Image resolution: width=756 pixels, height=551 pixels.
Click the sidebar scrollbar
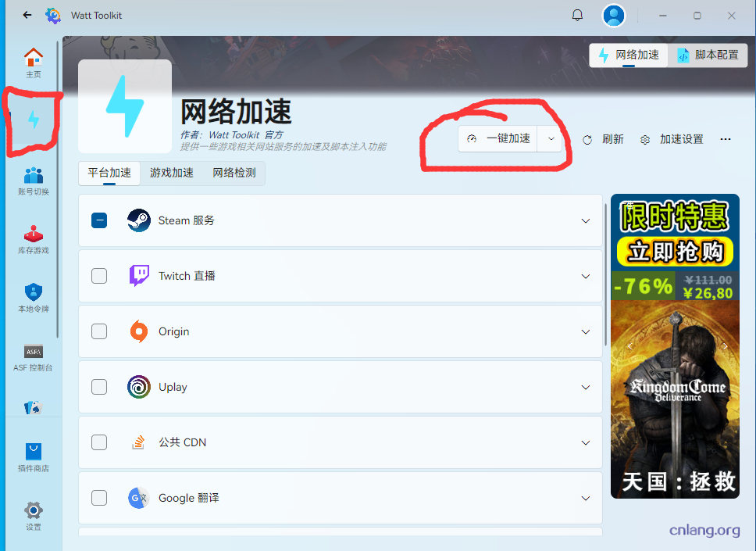[57, 190]
